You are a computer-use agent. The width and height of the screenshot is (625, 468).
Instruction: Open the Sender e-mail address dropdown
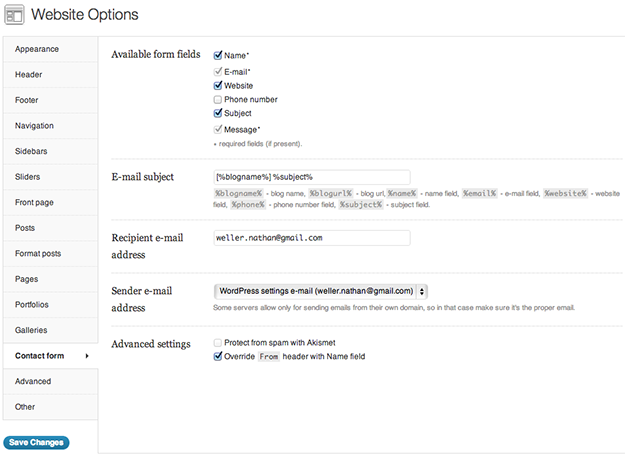[x=321, y=291]
